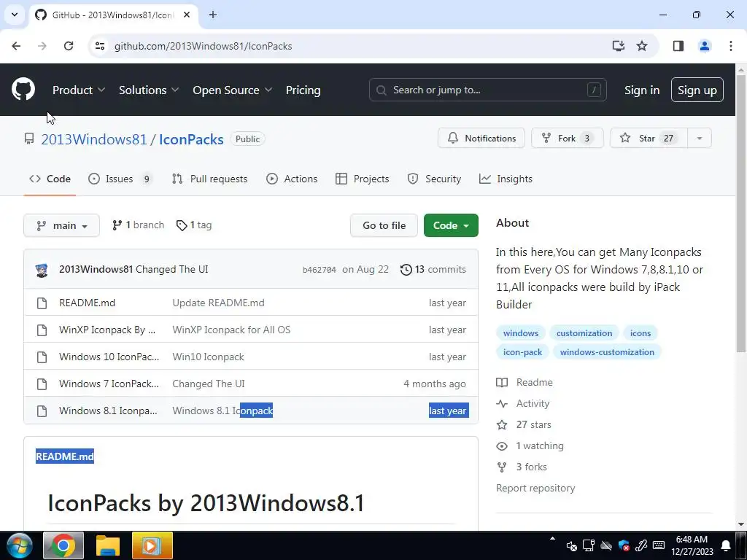Expand the Open Source menu

pos(233,90)
